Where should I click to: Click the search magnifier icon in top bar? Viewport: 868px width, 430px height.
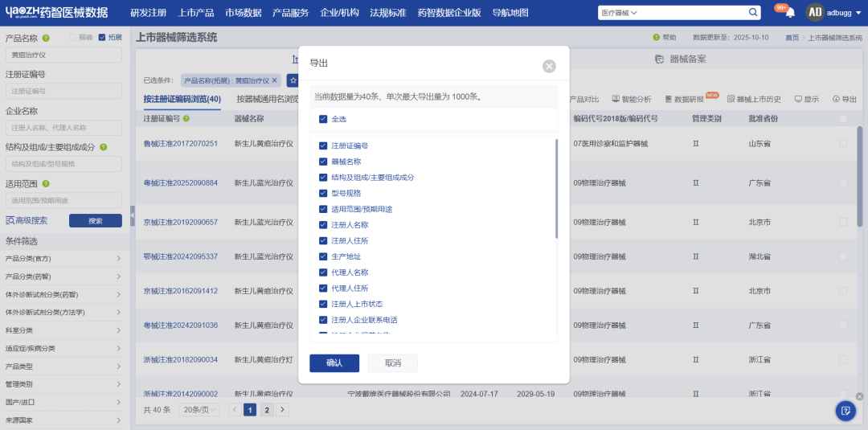(x=753, y=12)
